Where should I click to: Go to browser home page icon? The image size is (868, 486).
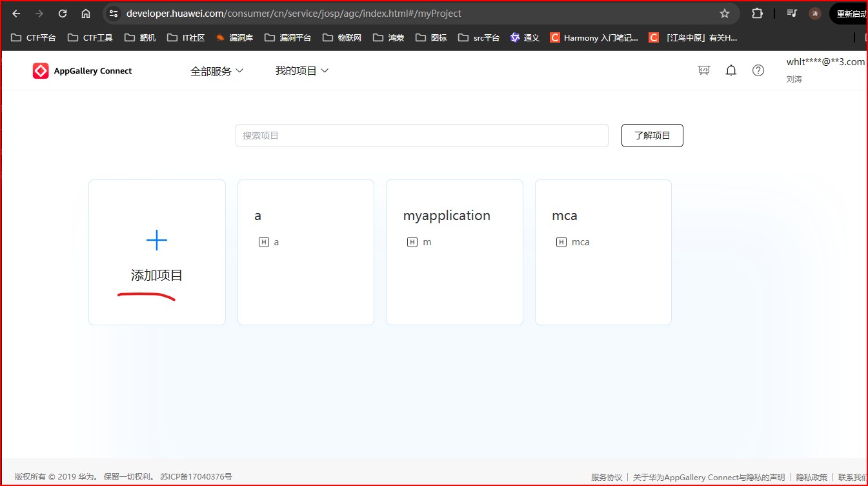point(86,14)
